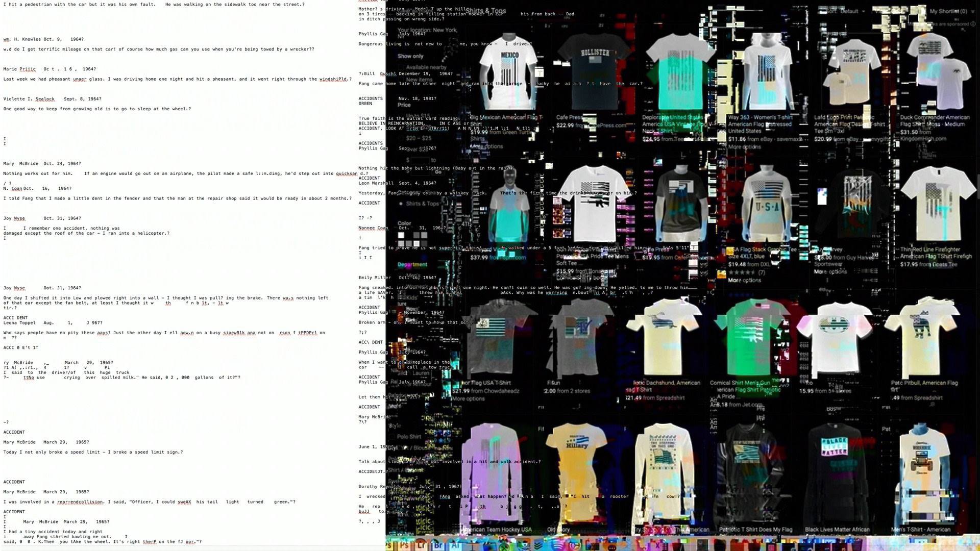Screen dimensions: 980x551
Task: Click Go price range button
Action: [437, 172]
